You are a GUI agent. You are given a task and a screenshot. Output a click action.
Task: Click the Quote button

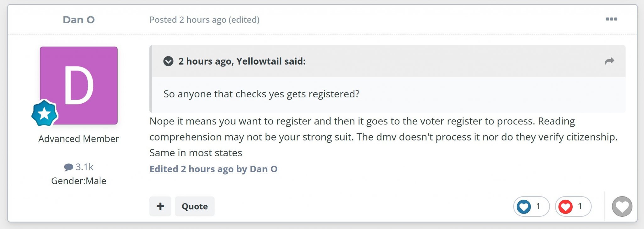pos(195,206)
